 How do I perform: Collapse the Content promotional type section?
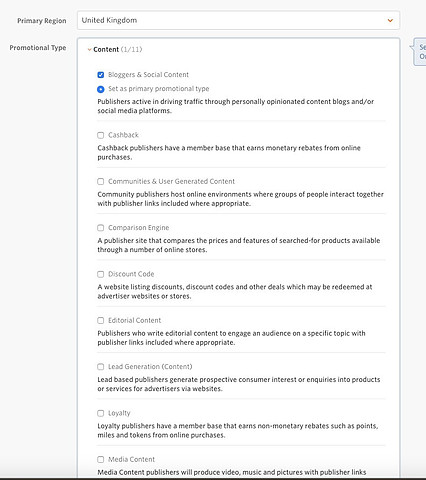click(x=89, y=50)
